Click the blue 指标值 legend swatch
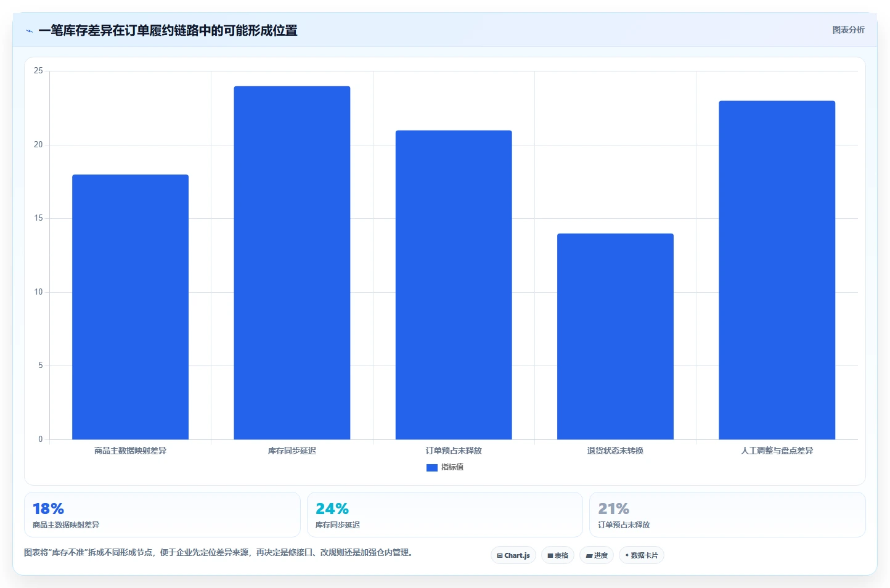The image size is (890, 588). (432, 468)
